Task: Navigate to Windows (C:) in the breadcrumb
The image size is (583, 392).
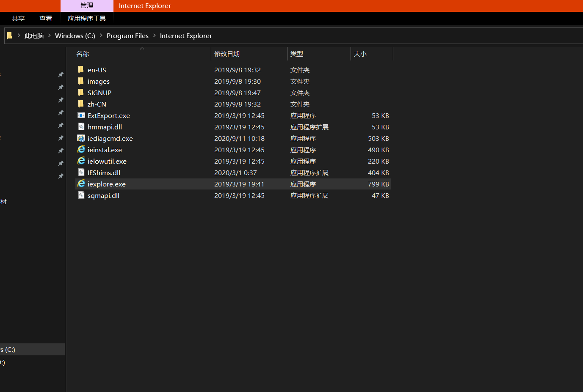Action: (x=75, y=36)
